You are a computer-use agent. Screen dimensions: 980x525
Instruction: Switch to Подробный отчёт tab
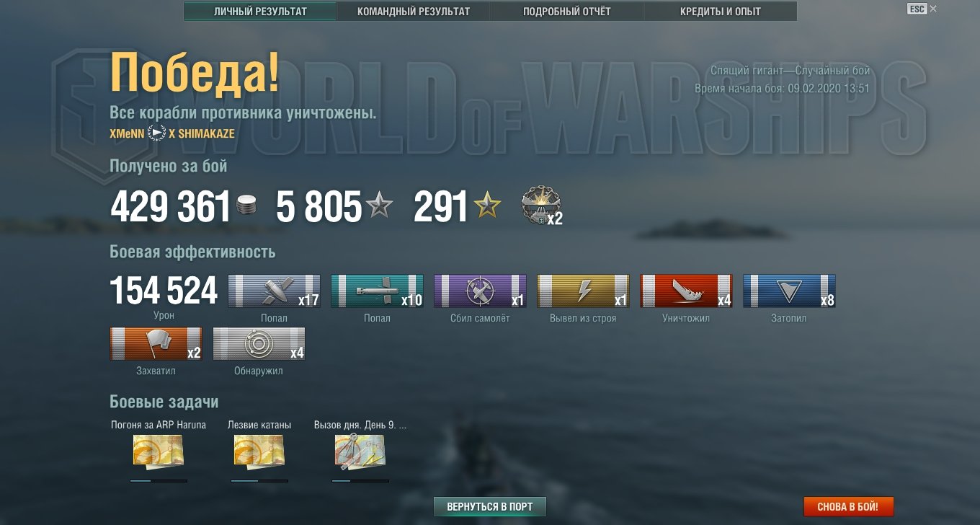567,12
